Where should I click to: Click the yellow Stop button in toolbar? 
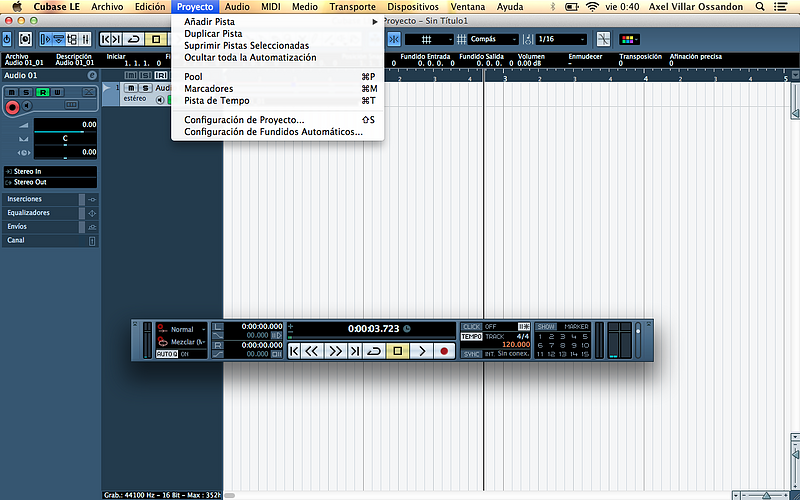click(156, 39)
